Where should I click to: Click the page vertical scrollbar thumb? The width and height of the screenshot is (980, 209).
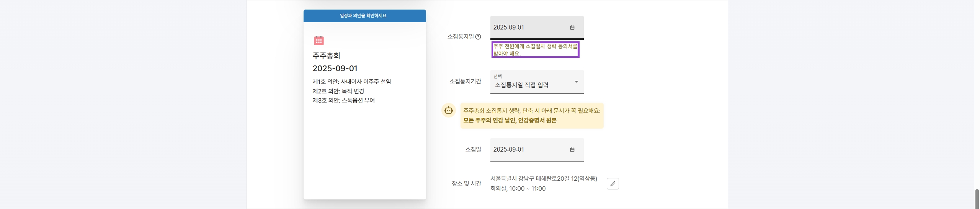coord(977,199)
